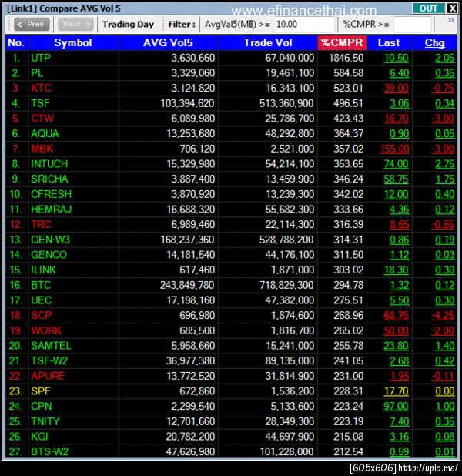
Task: Select the GENCO symbol
Action: click(49, 255)
